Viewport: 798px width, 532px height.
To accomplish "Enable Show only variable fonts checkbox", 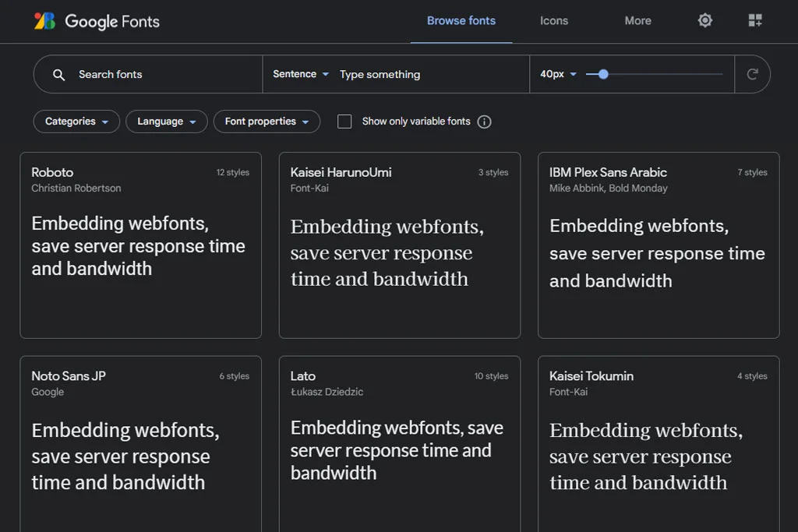I will pyautogui.click(x=344, y=122).
